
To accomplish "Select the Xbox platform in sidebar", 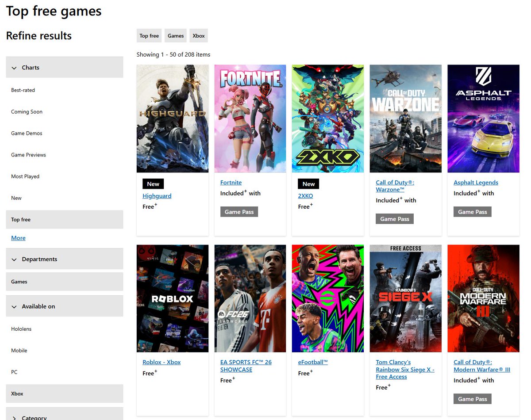I will click(64, 393).
